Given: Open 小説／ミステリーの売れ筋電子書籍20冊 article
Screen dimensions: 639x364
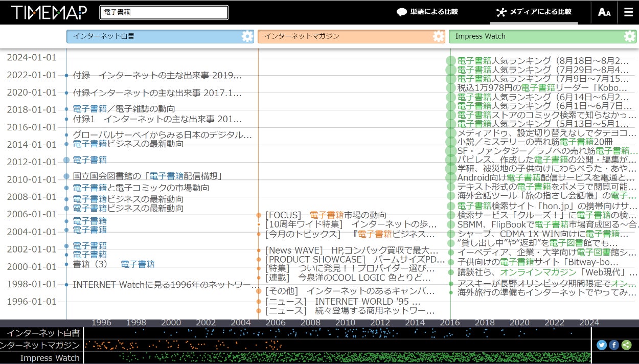Looking at the screenshot, I should point(535,142).
